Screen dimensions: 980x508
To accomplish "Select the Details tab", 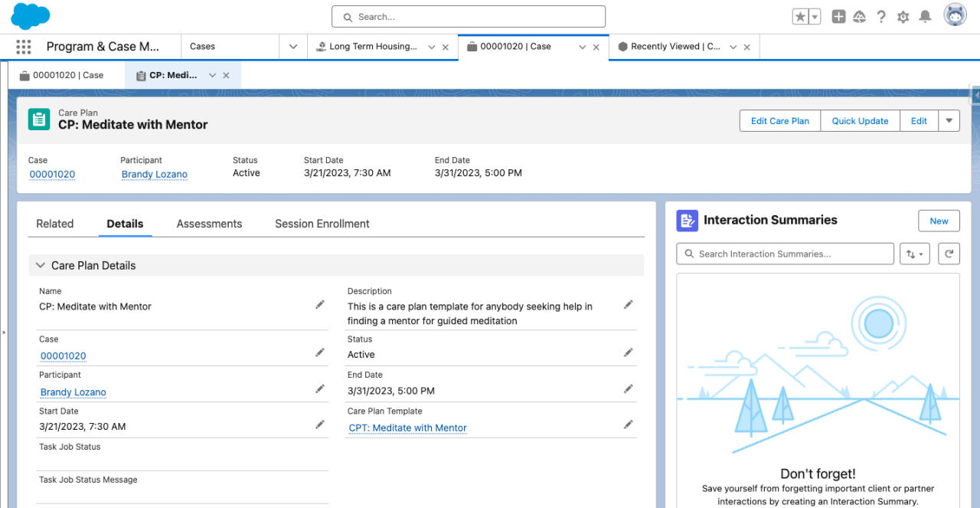I will click(x=125, y=224).
